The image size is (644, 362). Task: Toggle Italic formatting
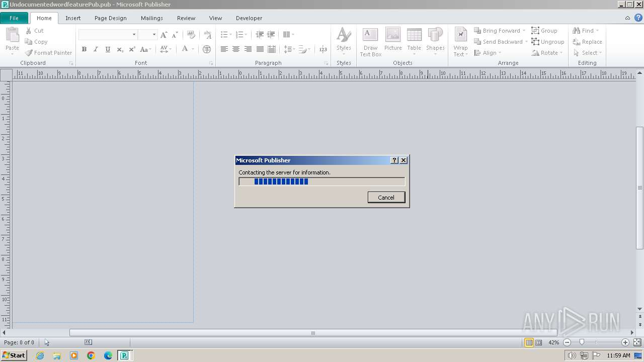click(96, 49)
